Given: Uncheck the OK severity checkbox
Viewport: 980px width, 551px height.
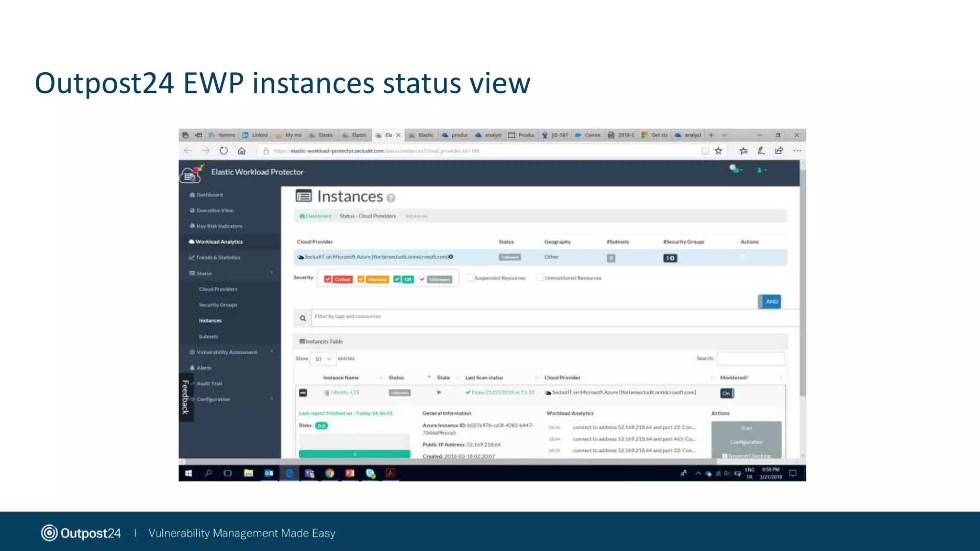Looking at the screenshot, I should [x=397, y=279].
